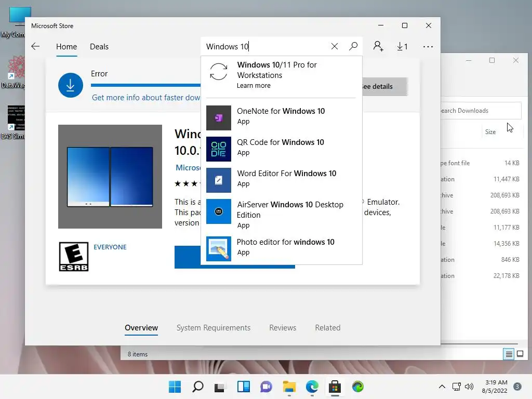Select the Deals tab in Store
This screenshot has width=532, height=399.
tap(99, 46)
